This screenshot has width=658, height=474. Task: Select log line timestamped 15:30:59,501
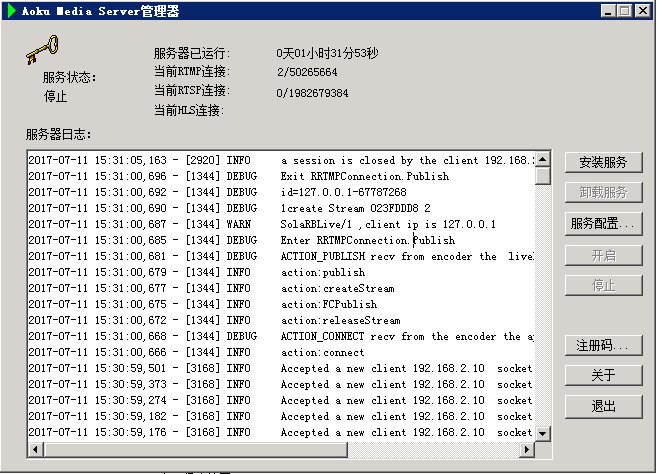281,368
